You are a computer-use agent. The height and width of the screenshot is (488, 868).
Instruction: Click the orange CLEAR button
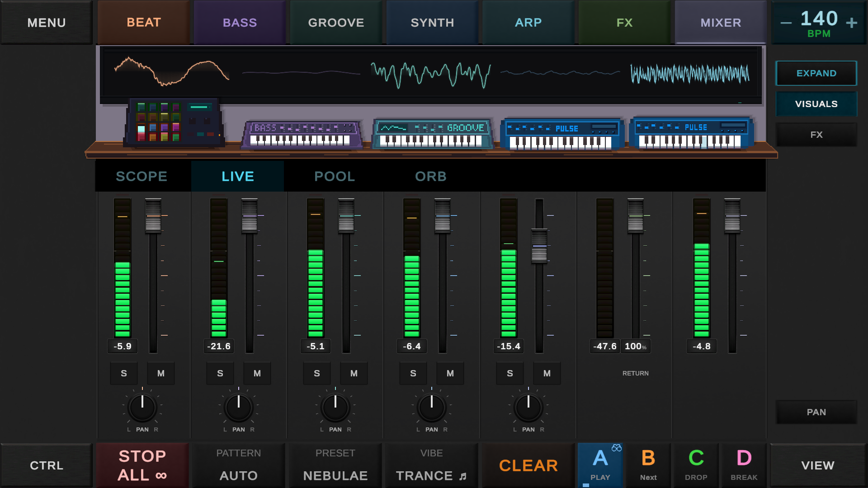528,465
